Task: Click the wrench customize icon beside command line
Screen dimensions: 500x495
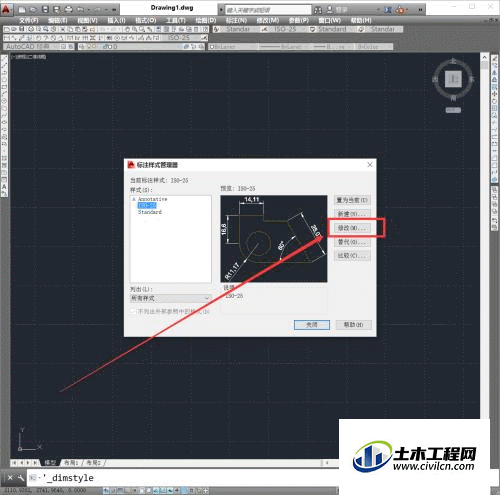Action: (x=21, y=478)
